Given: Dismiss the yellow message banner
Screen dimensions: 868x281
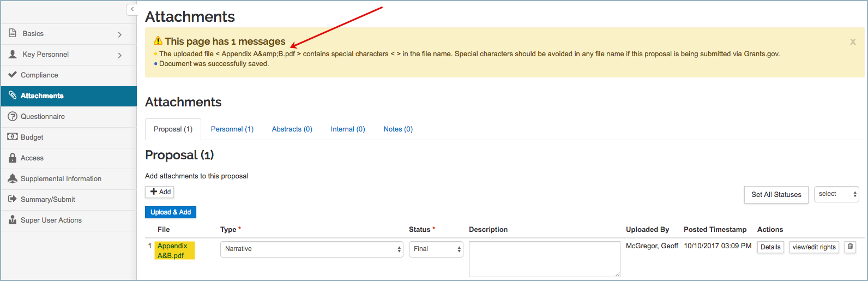Looking at the screenshot, I should coord(853,42).
